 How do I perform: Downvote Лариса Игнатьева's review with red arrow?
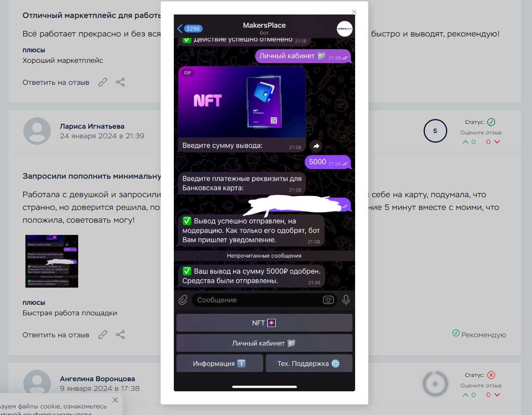[x=497, y=142]
